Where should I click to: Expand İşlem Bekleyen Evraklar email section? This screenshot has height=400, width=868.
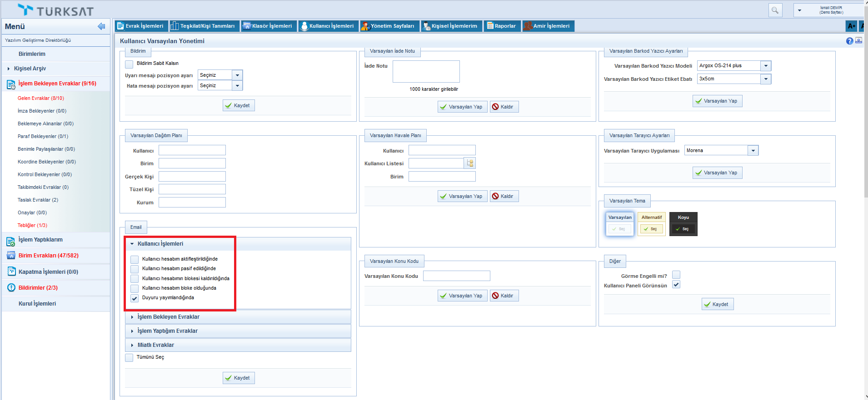click(x=168, y=317)
